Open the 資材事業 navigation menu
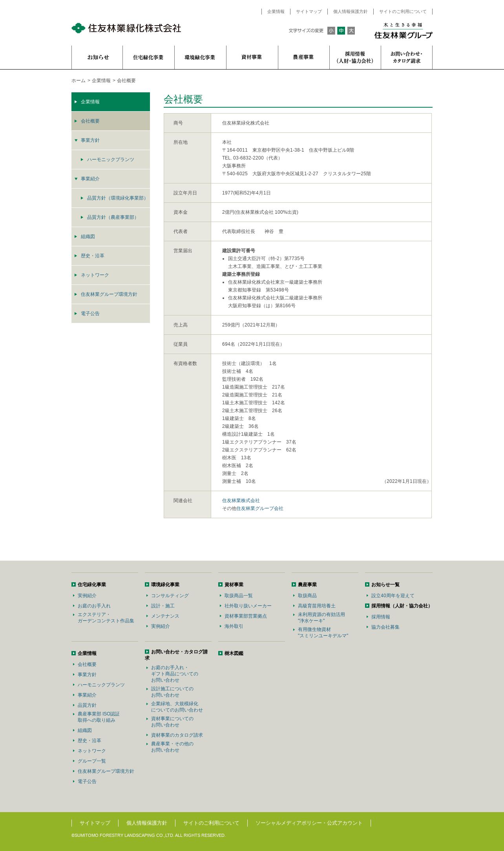This screenshot has height=851, width=504. (x=252, y=57)
